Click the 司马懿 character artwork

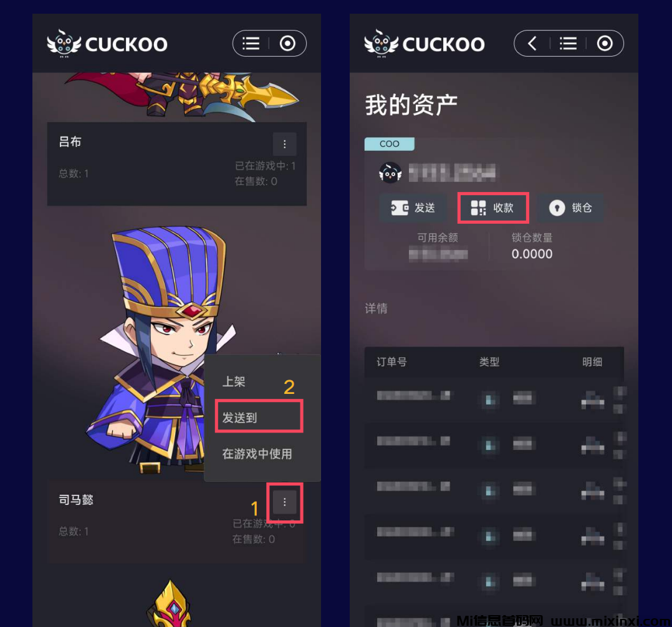coord(161,349)
